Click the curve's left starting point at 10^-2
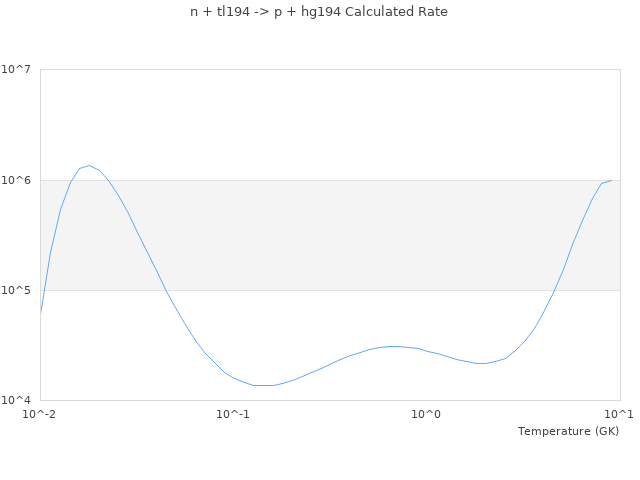 click(40, 313)
